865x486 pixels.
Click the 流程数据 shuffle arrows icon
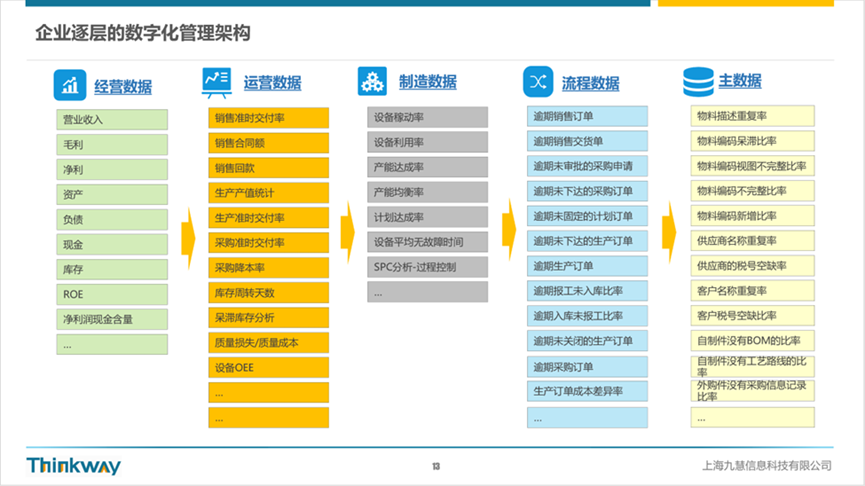538,82
